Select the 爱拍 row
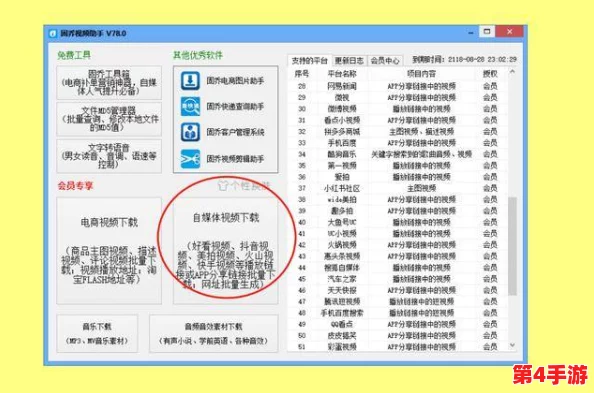 398,177
